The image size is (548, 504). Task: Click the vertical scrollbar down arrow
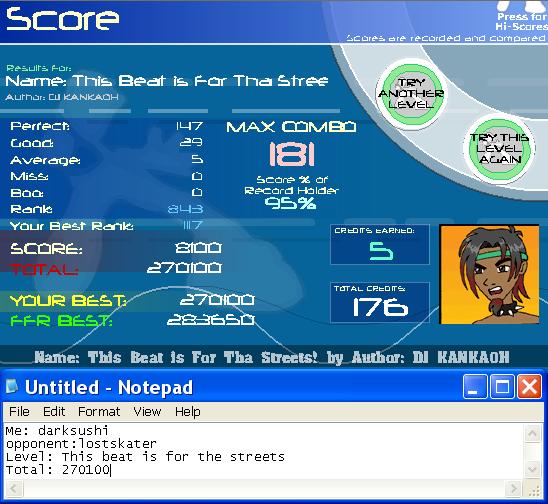(532, 468)
